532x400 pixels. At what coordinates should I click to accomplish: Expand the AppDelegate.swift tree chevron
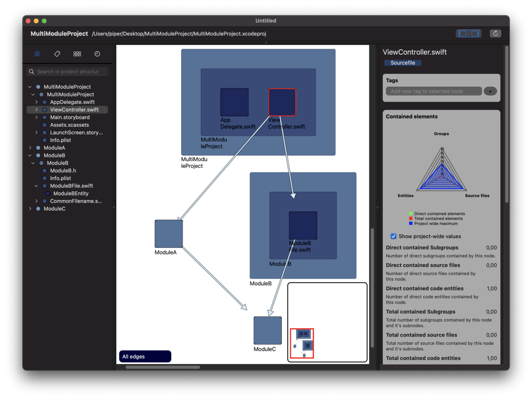[36, 102]
